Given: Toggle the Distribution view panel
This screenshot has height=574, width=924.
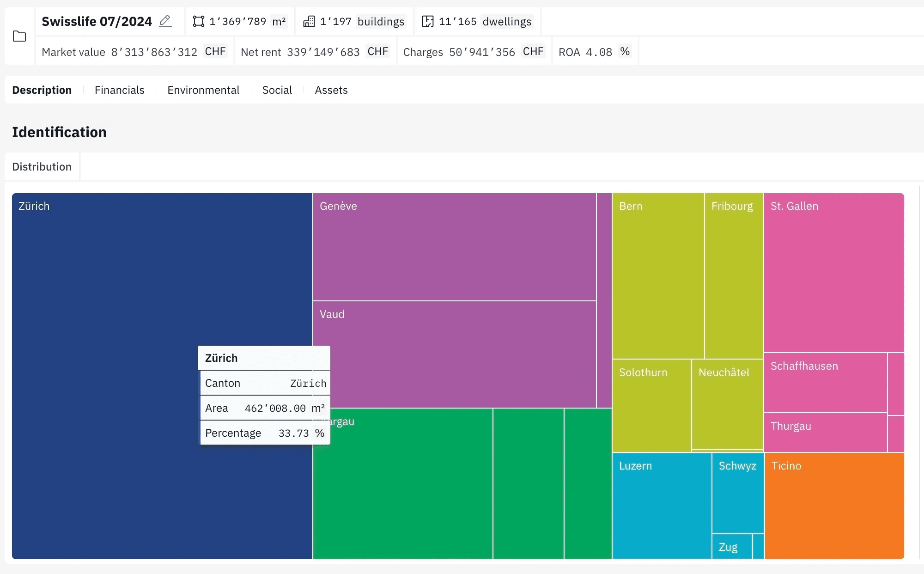Looking at the screenshot, I should [x=42, y=167].
